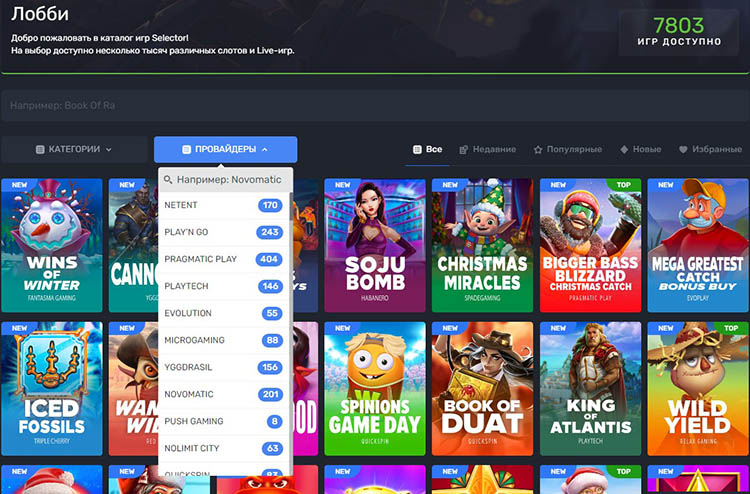The height and width of the screenshot is (494, 750).
Task: Click the grid icon on the Провайдеры button
Action: (187, 150)
